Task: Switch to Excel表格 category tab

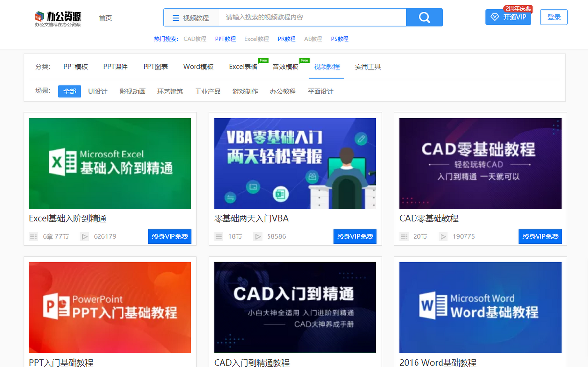Action: point(243,67)
